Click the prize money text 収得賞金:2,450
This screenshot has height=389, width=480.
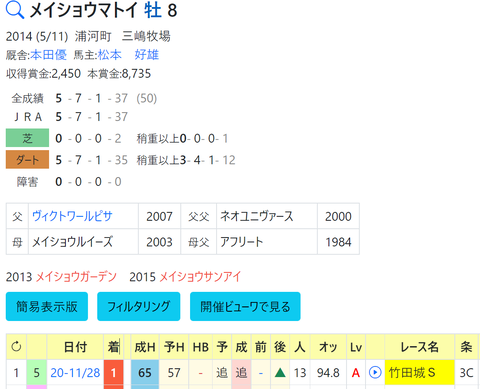tap(43, 74)
